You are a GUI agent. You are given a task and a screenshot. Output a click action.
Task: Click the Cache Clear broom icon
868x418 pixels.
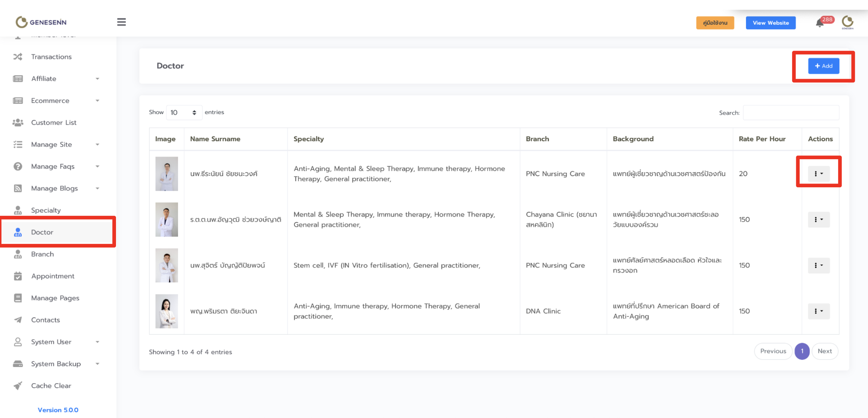(x=18, y=385)
